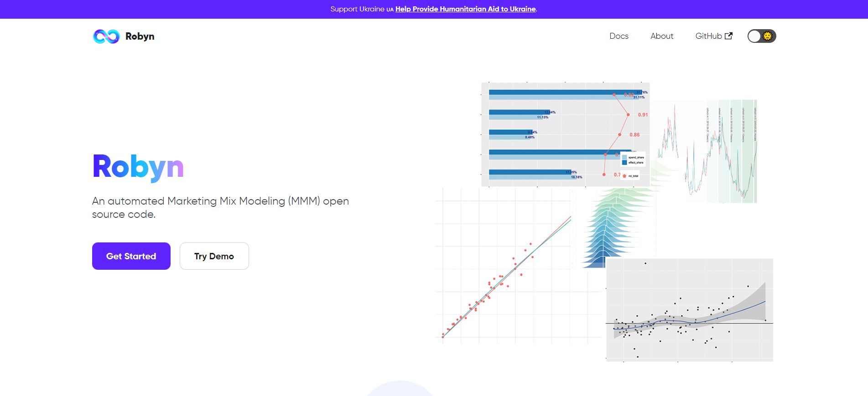Screen dimensions: 868x396
Task: Follow the Help Provide Humanitarian Aid link
Action: (465, 9)
